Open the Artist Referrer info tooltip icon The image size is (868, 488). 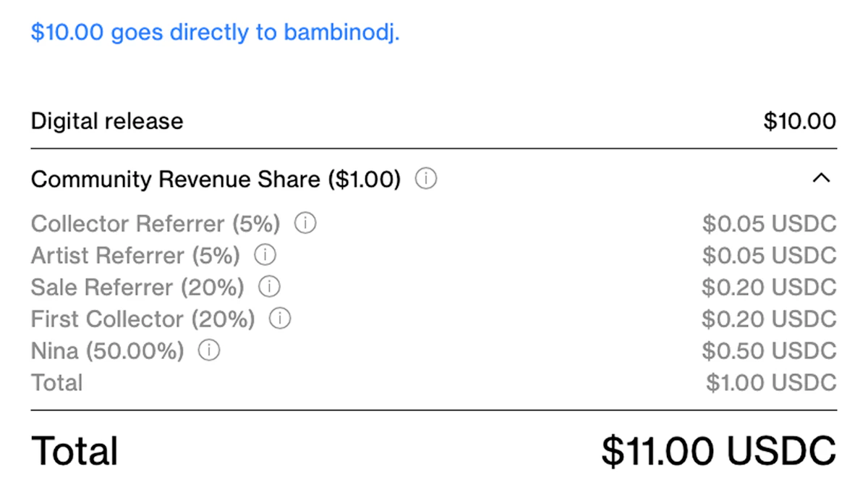point(265,256)
